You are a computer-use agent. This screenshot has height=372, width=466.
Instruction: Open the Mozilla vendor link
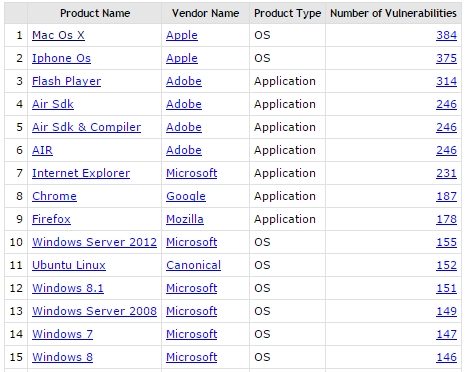(x=185, y=219)
